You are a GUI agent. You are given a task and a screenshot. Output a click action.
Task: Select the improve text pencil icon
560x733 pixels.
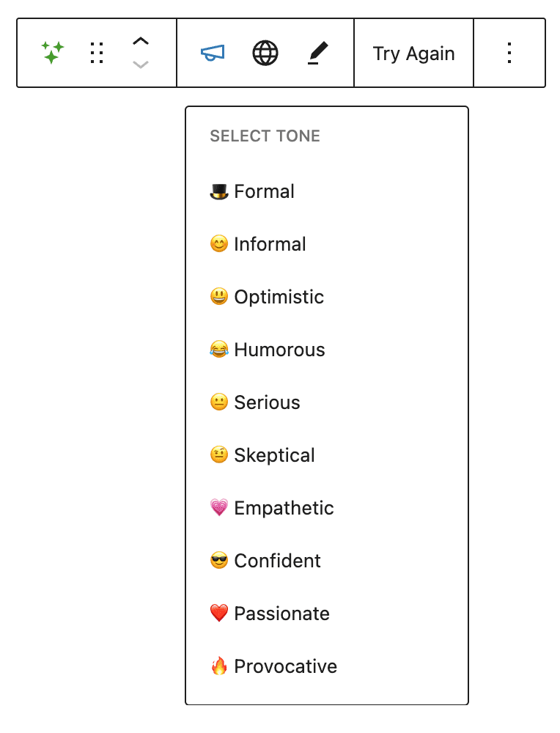click(x=317, y=52)
